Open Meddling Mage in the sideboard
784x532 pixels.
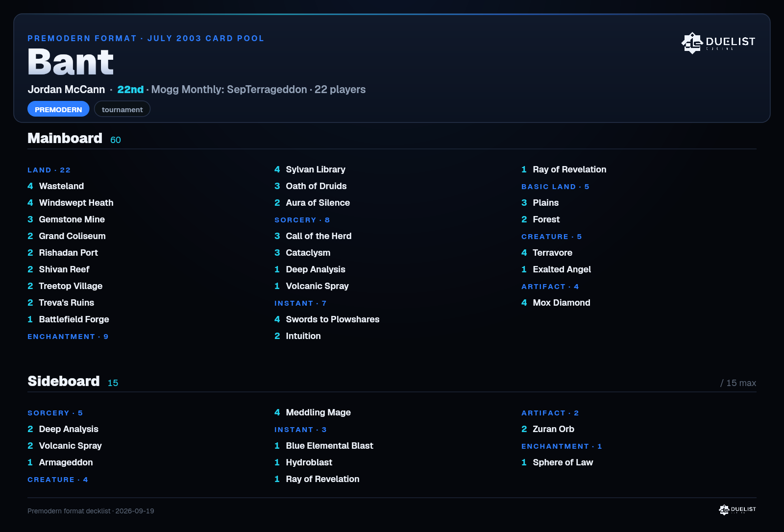coord(313,412)
